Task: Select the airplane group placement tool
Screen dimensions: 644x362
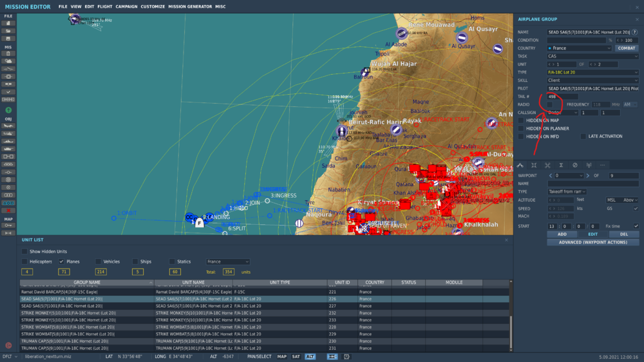Action: [8, 126]
